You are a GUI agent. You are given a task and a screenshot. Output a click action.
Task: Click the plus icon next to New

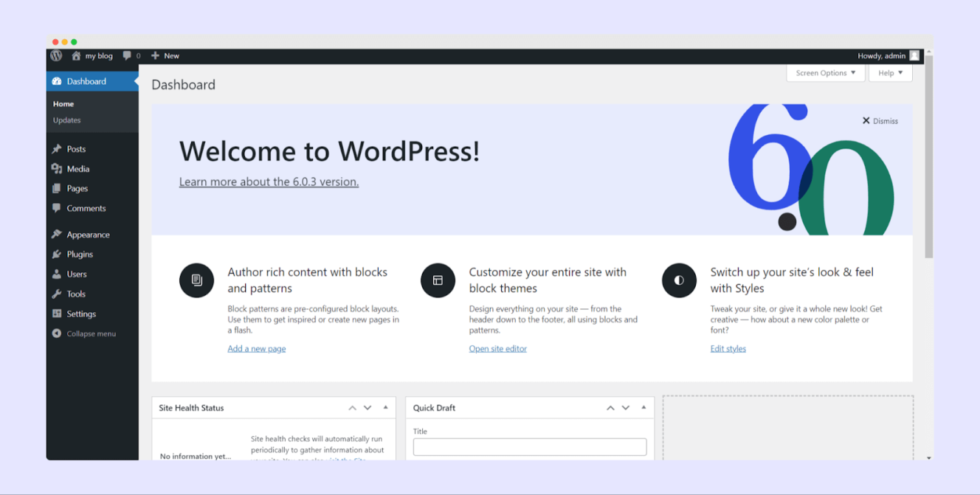click(x=155, y=55)
